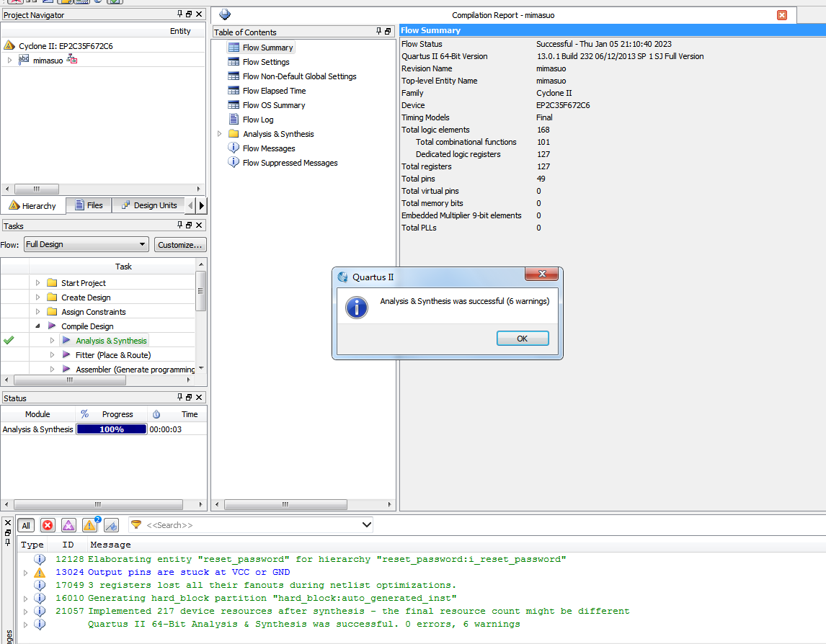Image resolution: width=826 pixels, height=644 pixels.
Task: Toggle the flagged messages filter
Action: [111, 525]
